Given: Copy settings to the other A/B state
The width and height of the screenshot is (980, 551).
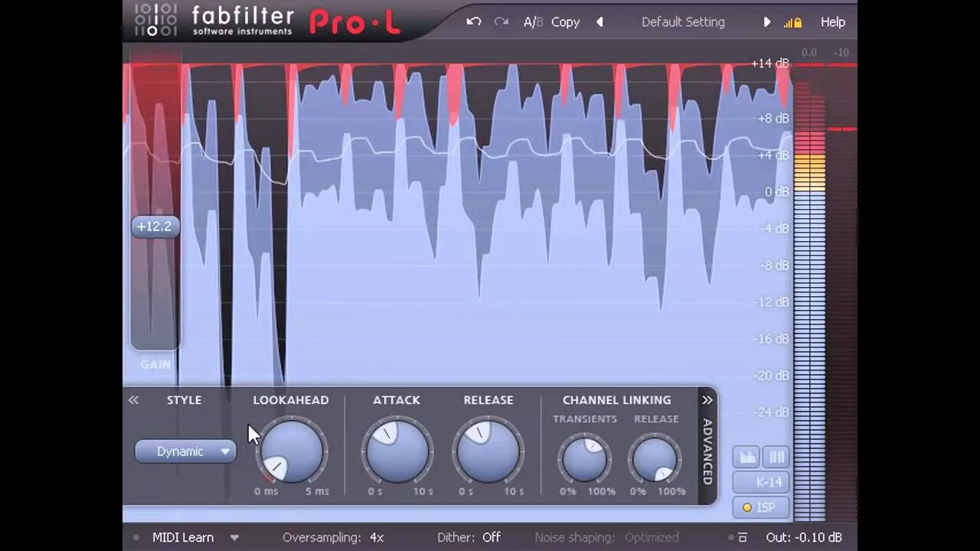Looking at the screenshot, I should tap(565, 22).
